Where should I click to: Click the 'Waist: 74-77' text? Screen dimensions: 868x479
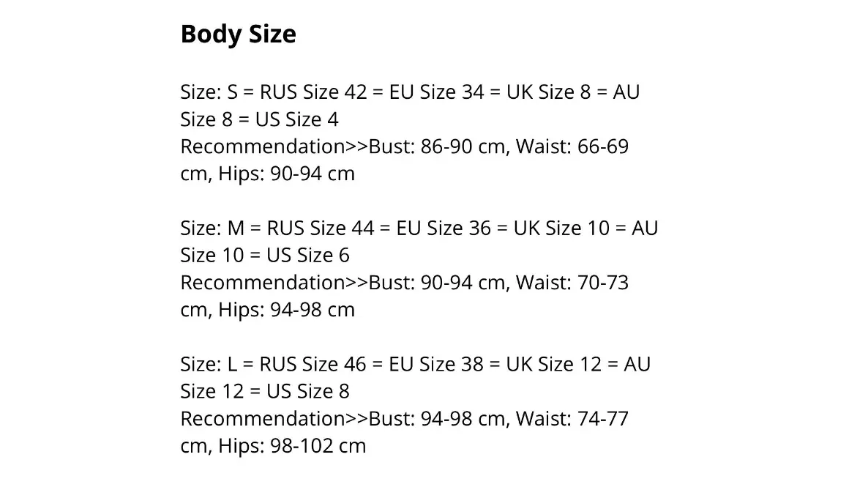point(572,419)
